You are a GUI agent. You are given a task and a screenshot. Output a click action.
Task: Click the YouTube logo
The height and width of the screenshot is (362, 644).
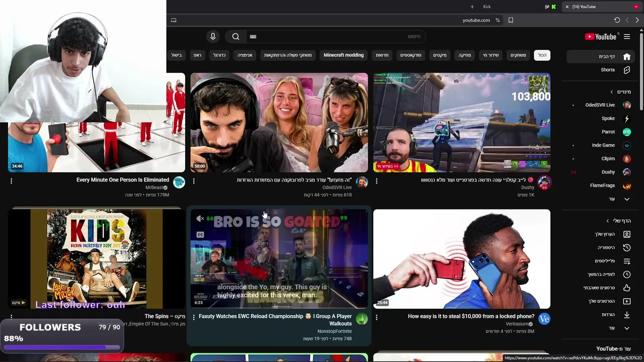point(601,37)
